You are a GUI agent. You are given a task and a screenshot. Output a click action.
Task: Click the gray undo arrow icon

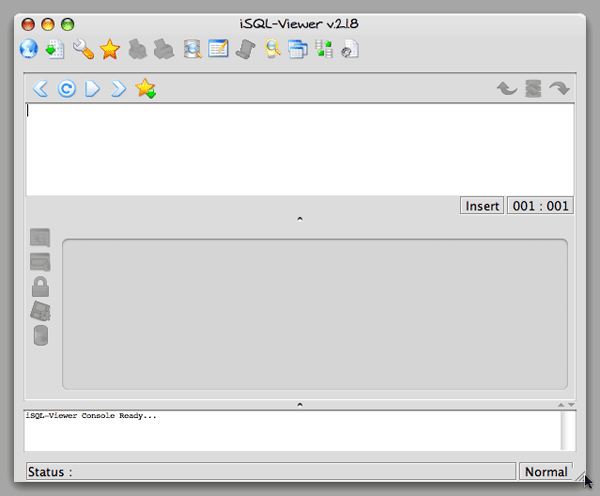507,88
